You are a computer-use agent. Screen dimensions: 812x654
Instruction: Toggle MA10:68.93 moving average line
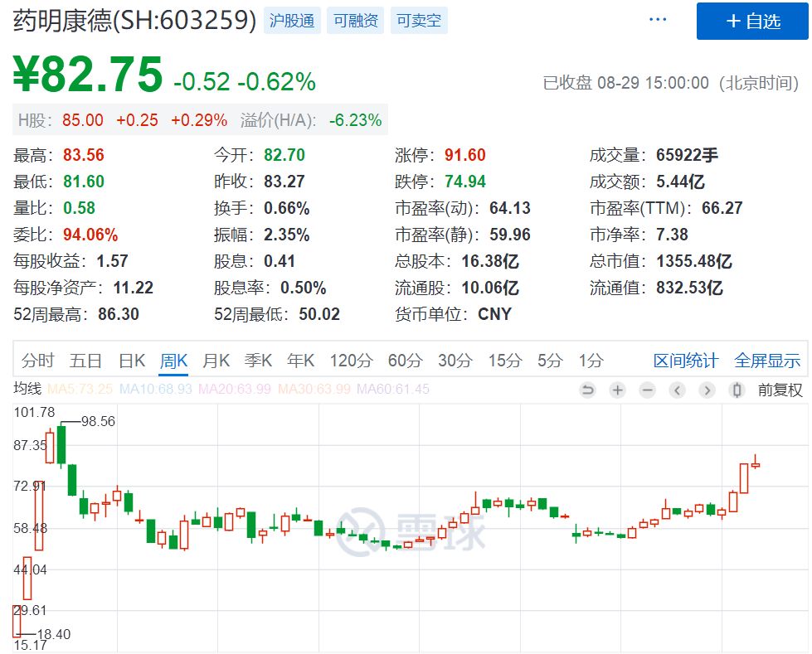point(155,389)
